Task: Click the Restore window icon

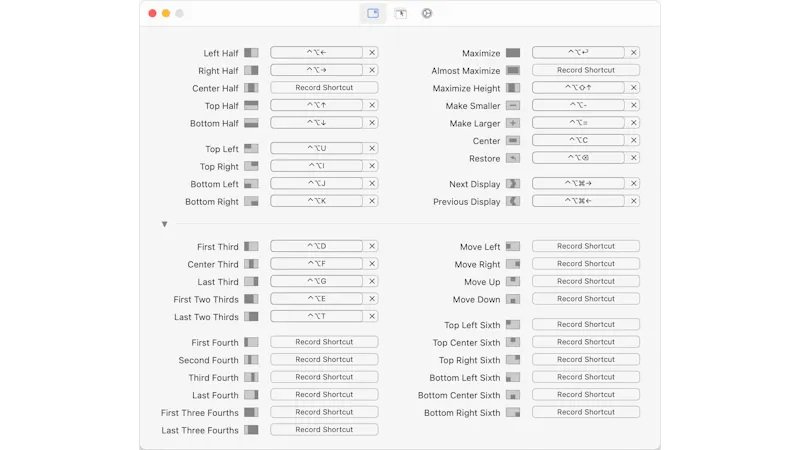Action: pyautogui.click(x=513, y=158)
